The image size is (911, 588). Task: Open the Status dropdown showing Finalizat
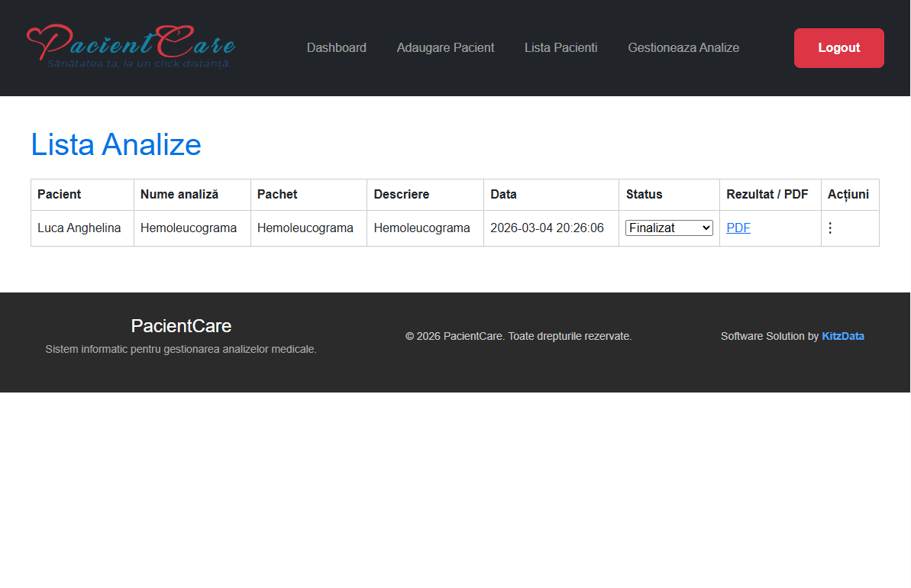[x=668, y=228]
